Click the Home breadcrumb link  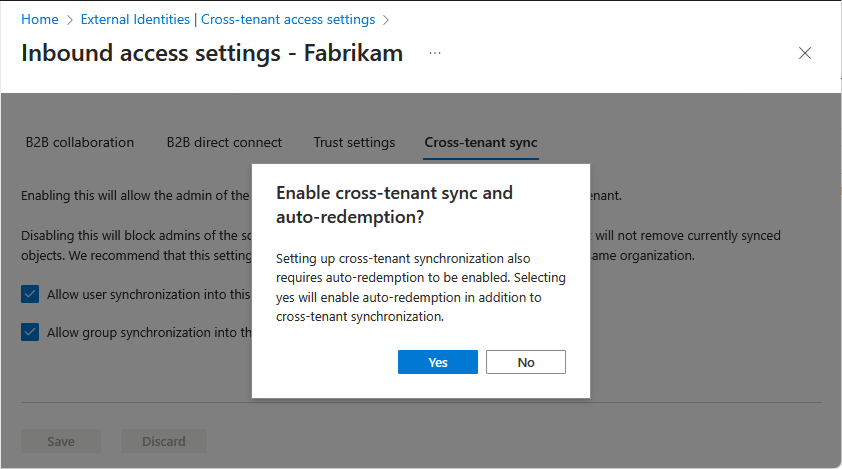(40, 19)
